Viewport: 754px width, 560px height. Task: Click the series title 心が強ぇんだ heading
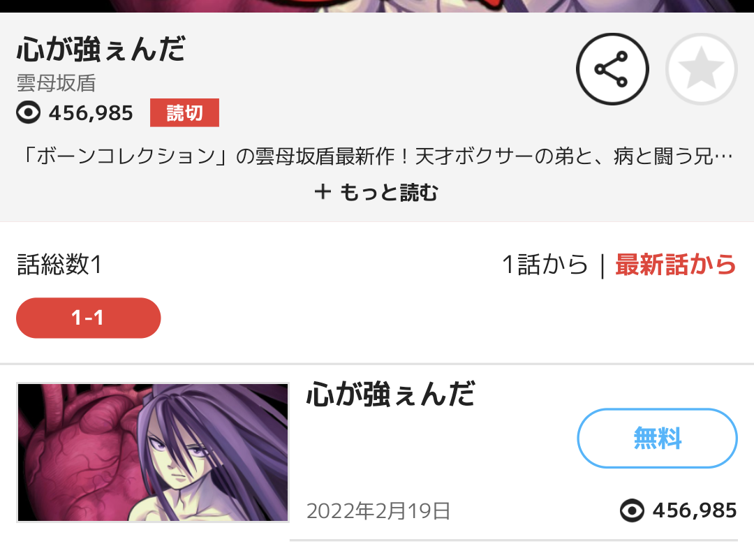[101, 49]
